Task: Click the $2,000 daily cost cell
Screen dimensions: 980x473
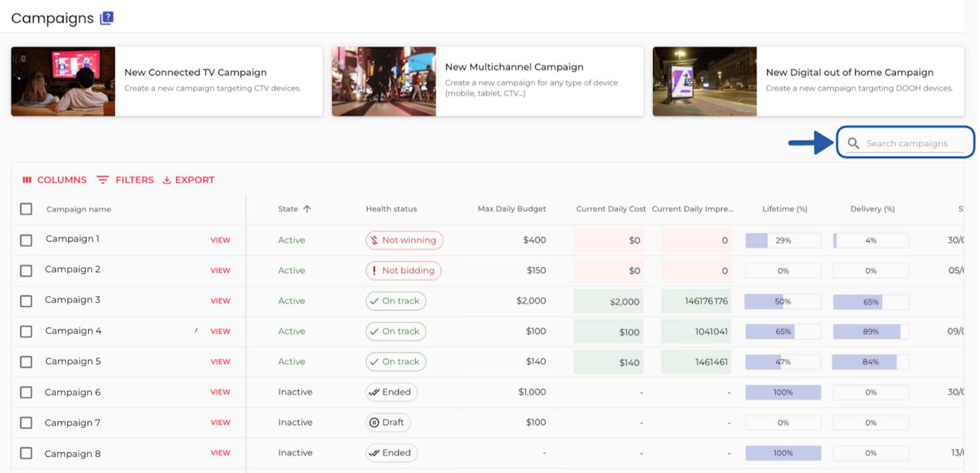Action: tap(609, 302)
